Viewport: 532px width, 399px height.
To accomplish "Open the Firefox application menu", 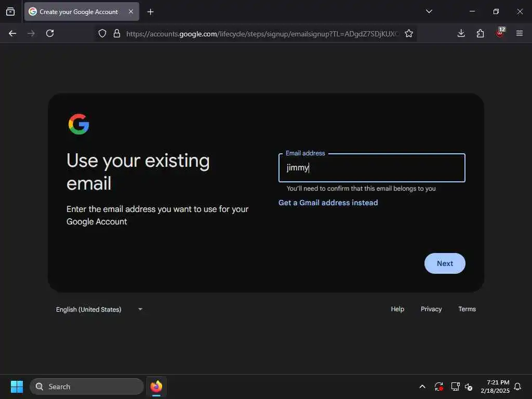I will point(520,33).
